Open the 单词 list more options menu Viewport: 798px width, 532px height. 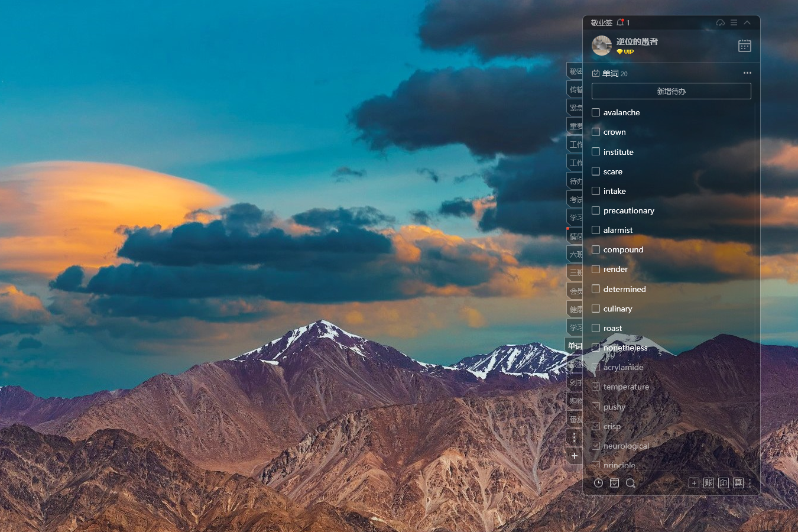click(747, 73)
